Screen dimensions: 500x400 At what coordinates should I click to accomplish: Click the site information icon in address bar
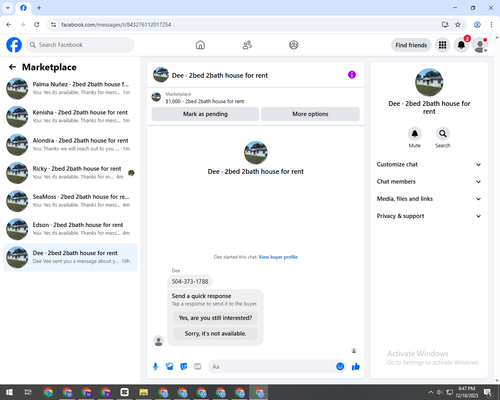(x=53, y=25)
